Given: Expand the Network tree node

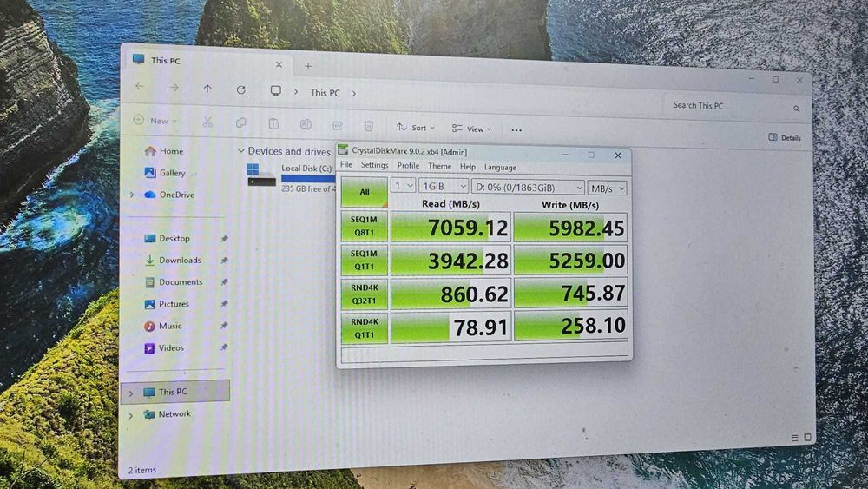Looking at the screenshot, I should coord(131,415).
